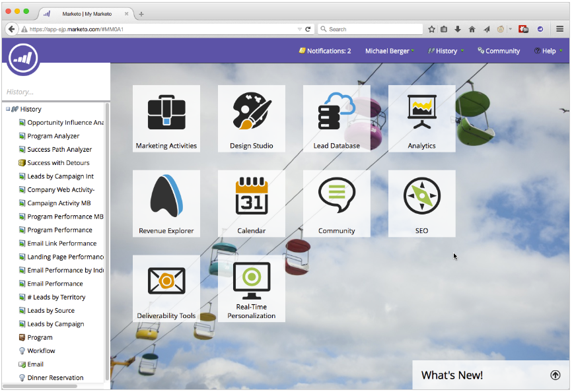This screenshot has width=572, height=392.
Task: Expand the What's New panel
Action: [555, 374]
